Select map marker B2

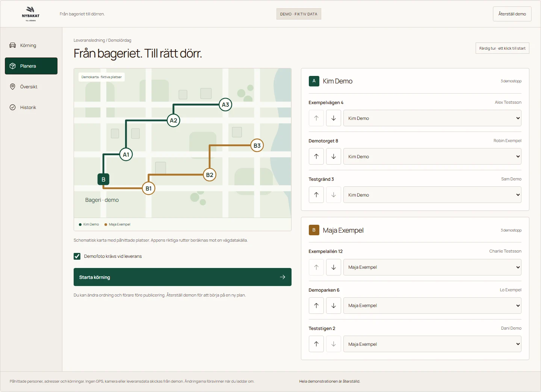click(210, 175)
